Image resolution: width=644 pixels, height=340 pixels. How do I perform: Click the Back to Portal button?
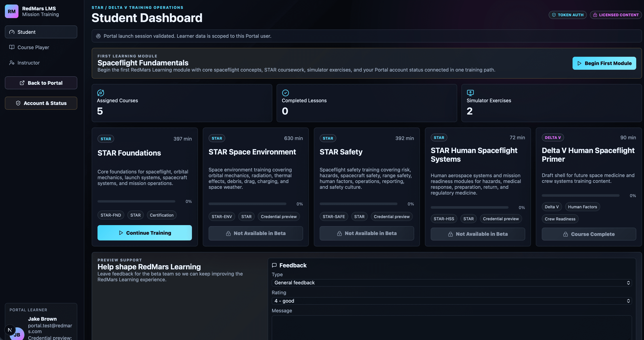[x=41, y=83]
